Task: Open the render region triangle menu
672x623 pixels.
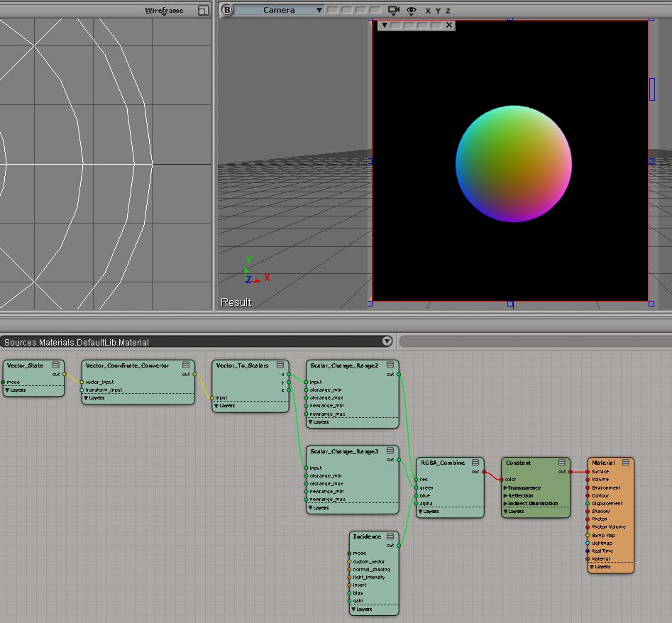Action: click(385, 25)
